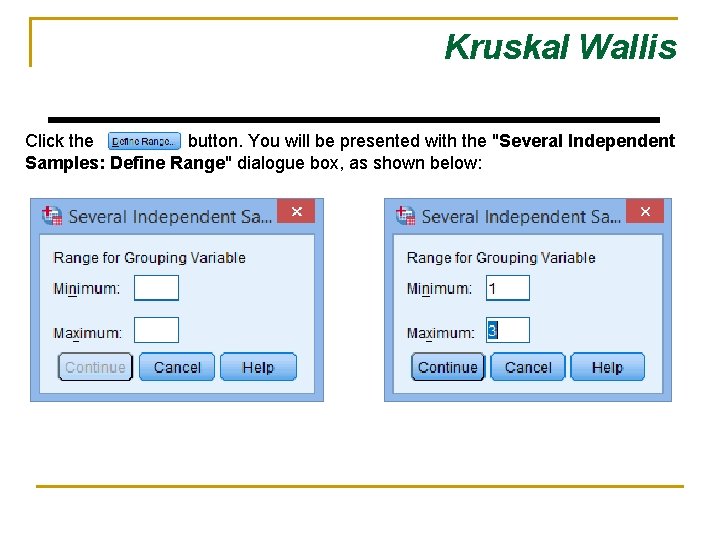Click Help in the left dialog

click(258, 367)
